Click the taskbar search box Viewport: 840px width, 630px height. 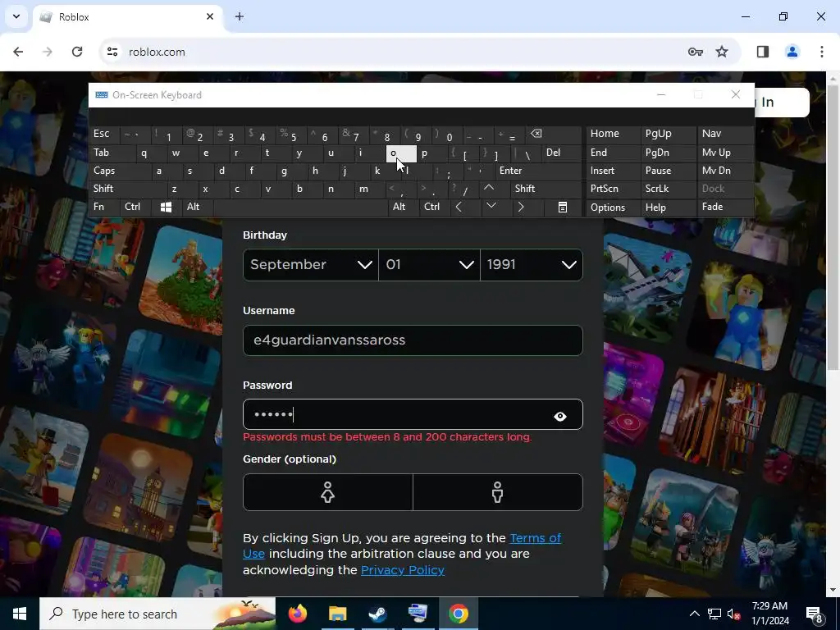(157, 614)
